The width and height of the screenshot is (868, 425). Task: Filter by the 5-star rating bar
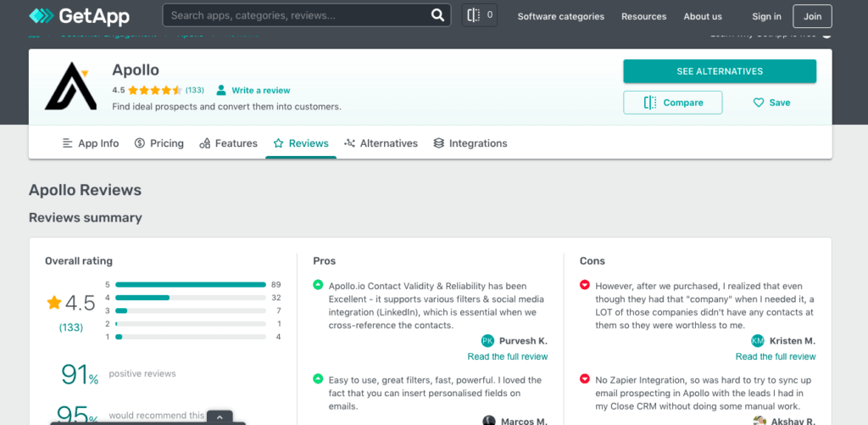pyautogui.click(x=191, y=285)
